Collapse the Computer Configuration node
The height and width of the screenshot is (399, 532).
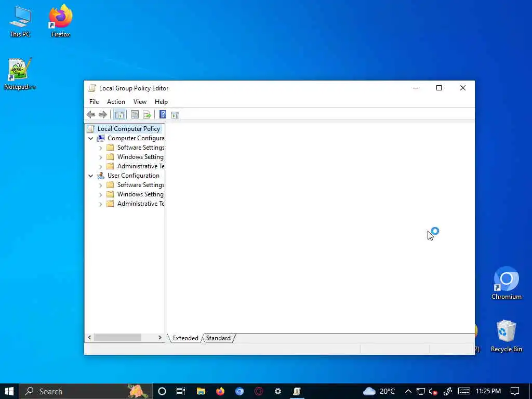pos(90,138)
